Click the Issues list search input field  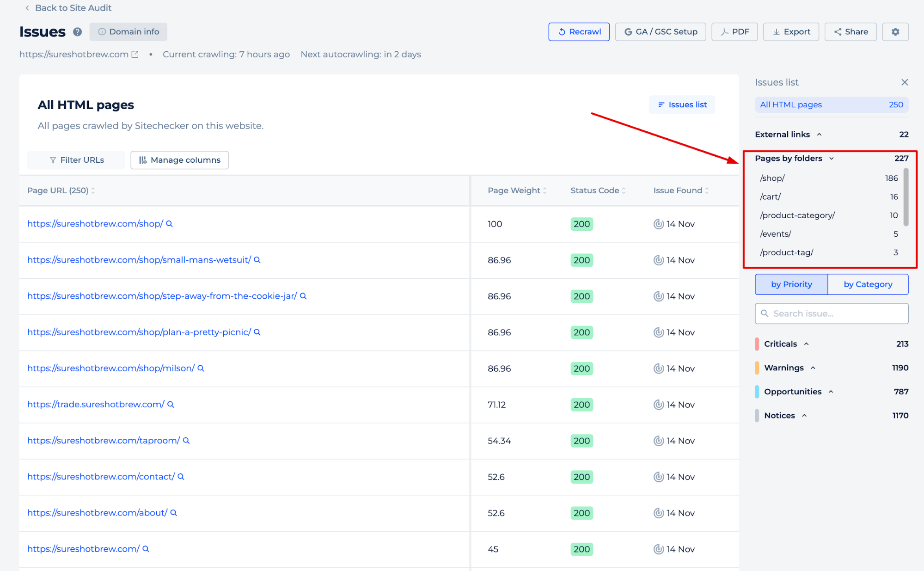pyautogui.click(x=832, y=313)
